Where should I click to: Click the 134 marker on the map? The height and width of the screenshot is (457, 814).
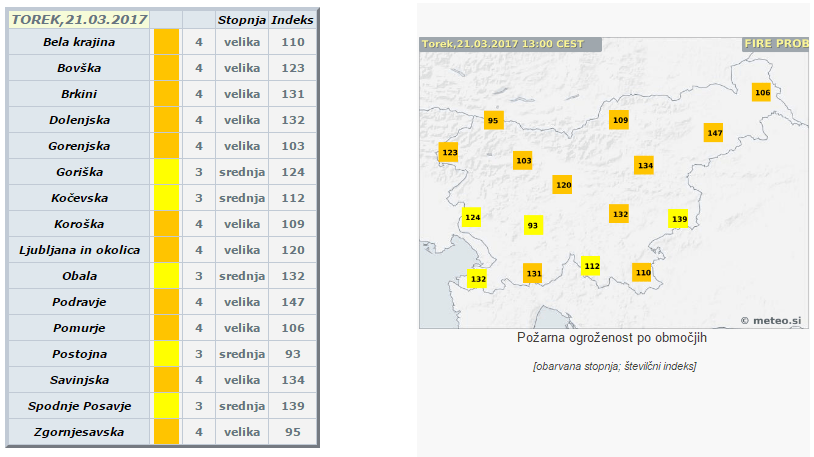pos(645,165)
